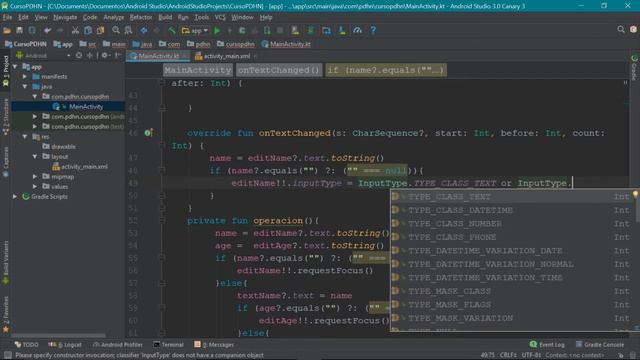Open the Android project view dropdown

coord(43,56)
